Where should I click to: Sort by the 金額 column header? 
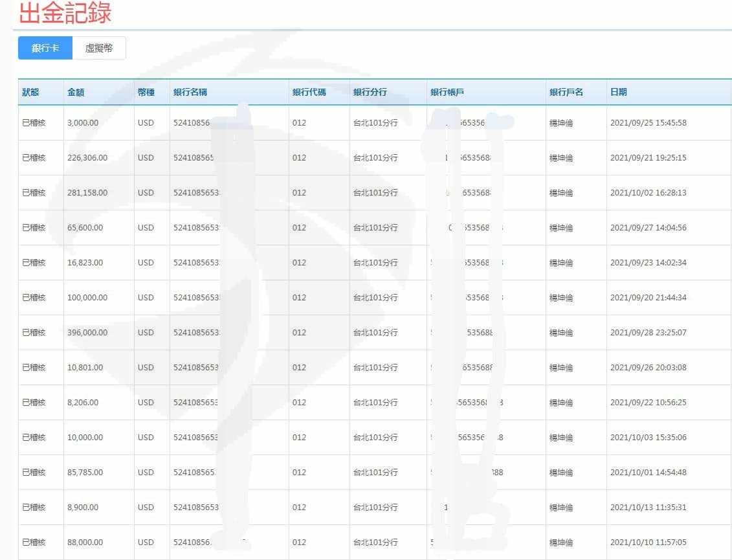pyautogui.click(x=76, y=92)
